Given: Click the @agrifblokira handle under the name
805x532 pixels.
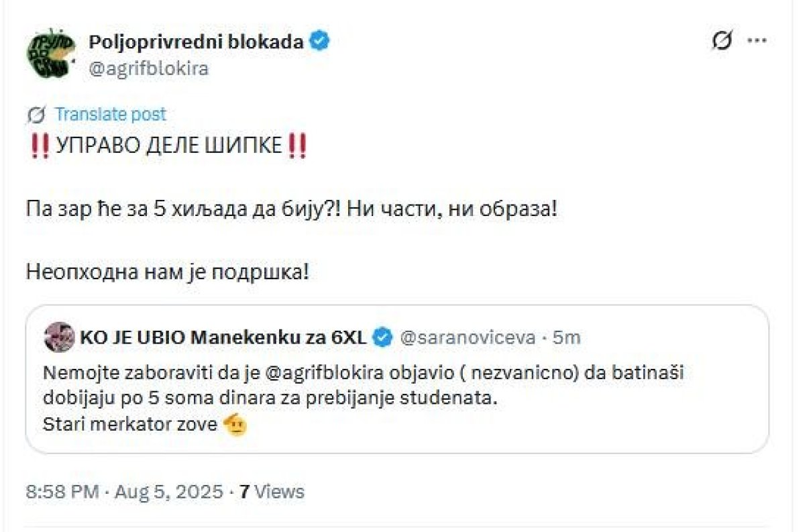Looking at the screenshot, I should pos(148,68).
